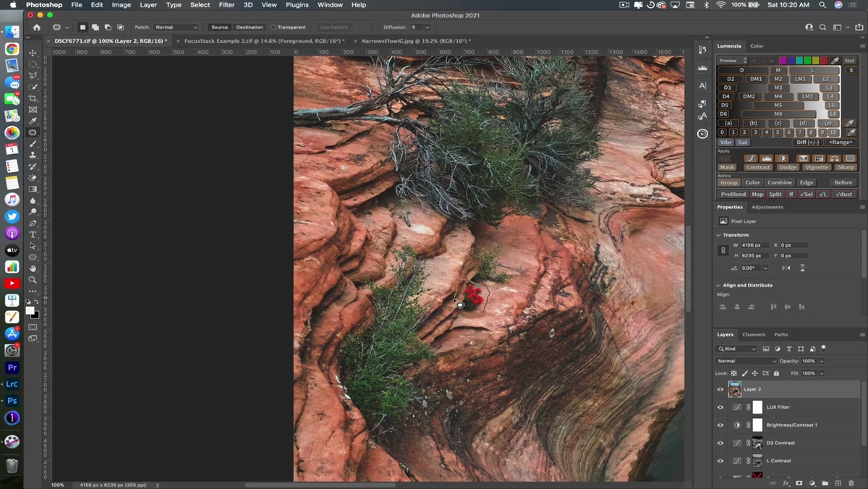
Task: Switch to the Channels tab
Action: (x=754, y=334)
